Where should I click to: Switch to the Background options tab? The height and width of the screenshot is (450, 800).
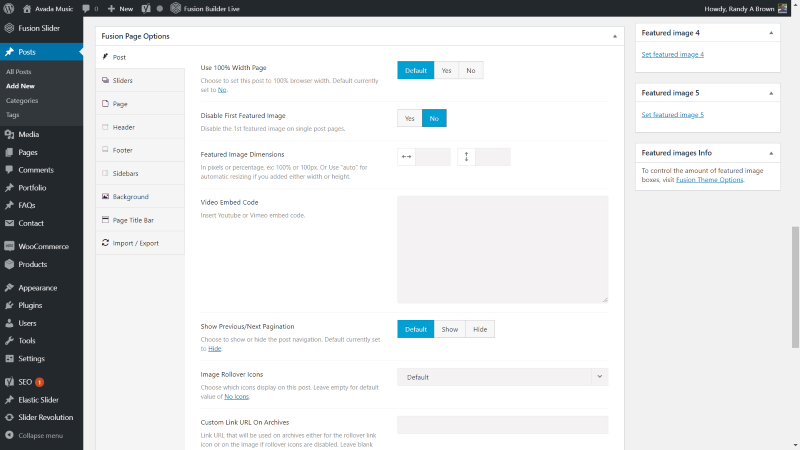[x=140, y=196]
